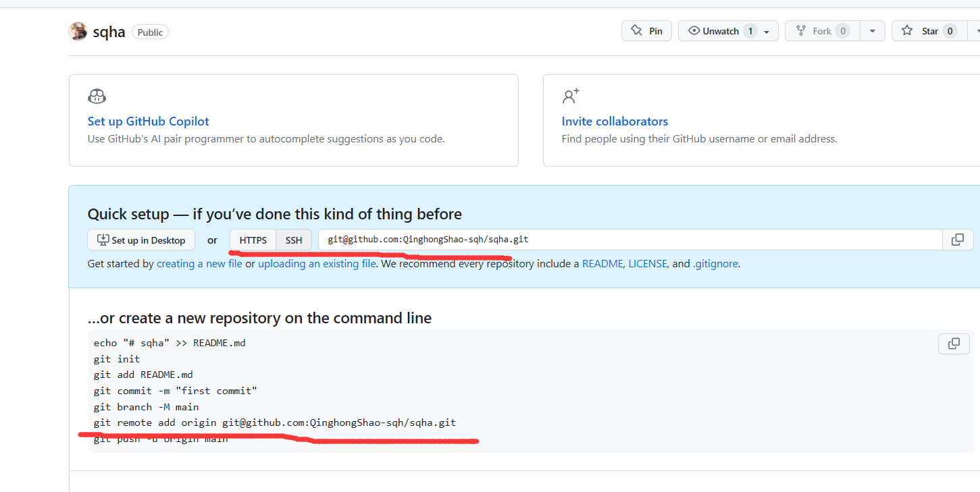Click the 'Find people using their GitHub username' text
Viewport: 980px width, 492px height.
(x=699, y=139)
